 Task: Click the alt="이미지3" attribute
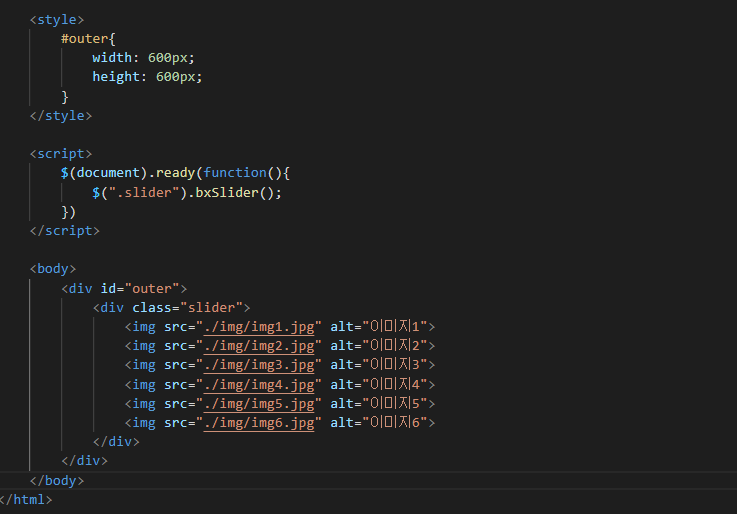tap(379, 365)
